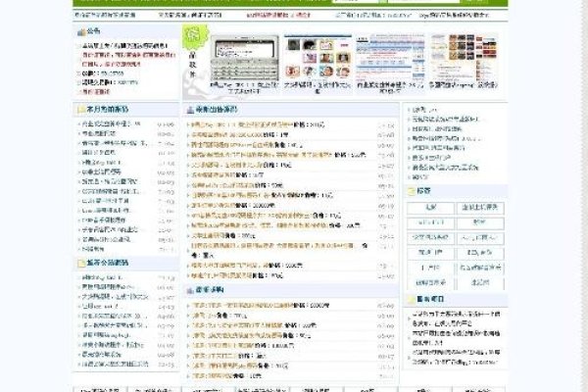Click the header icon of the bottom-right panel
The image size is (588, 392).
point(413,299)
